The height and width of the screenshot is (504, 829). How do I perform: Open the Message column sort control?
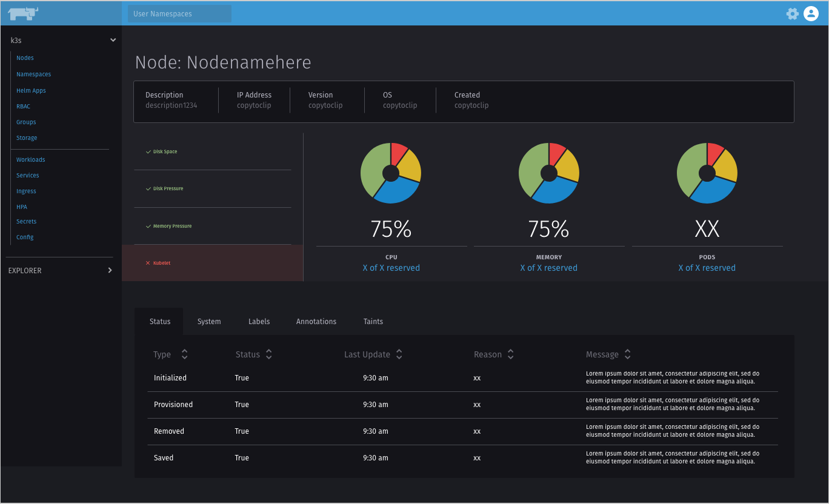click(x=627, y=354)
